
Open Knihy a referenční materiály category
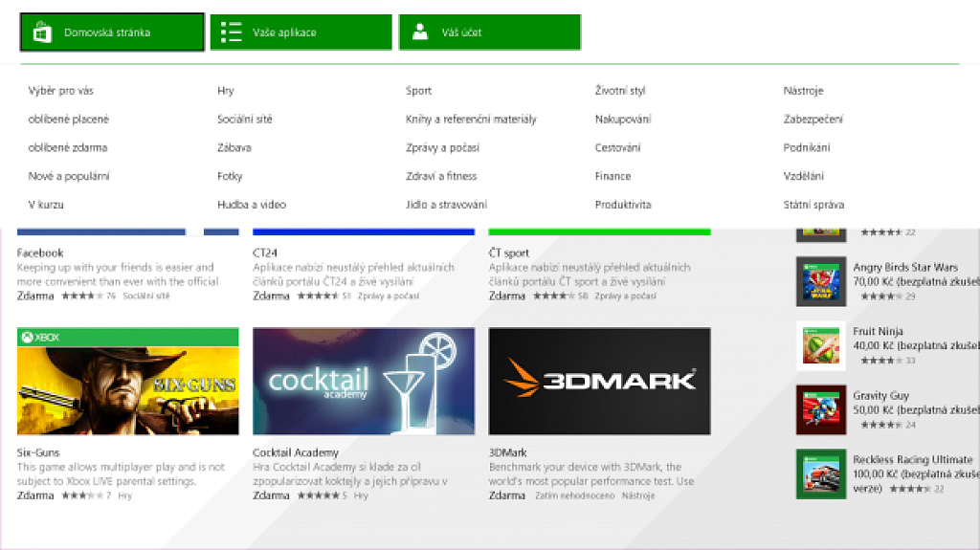click(471, 119)
